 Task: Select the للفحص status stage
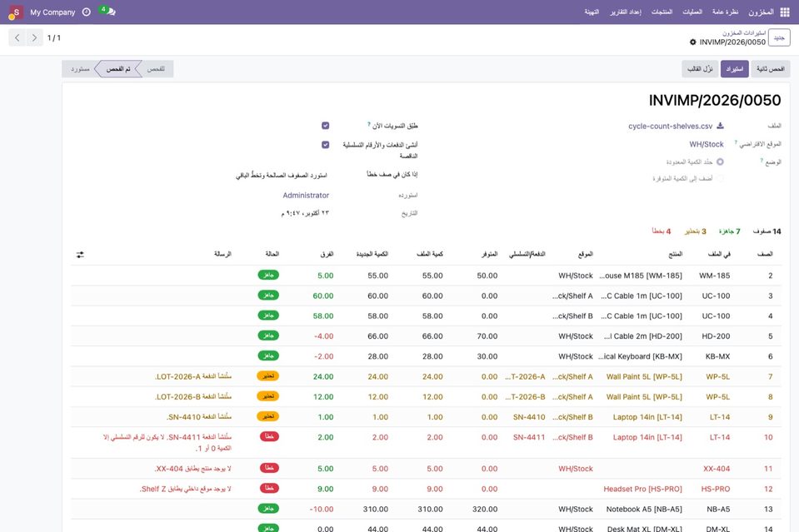coord(156,69)
